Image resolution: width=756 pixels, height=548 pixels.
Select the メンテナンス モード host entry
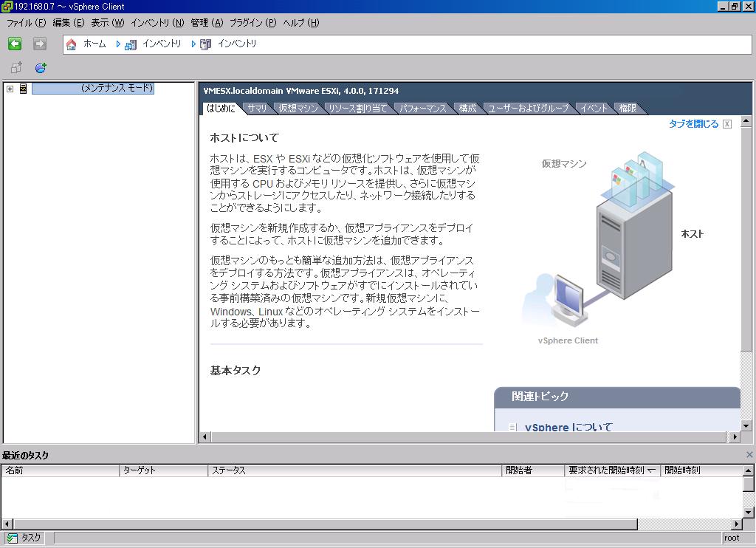[x=92, y=89]
